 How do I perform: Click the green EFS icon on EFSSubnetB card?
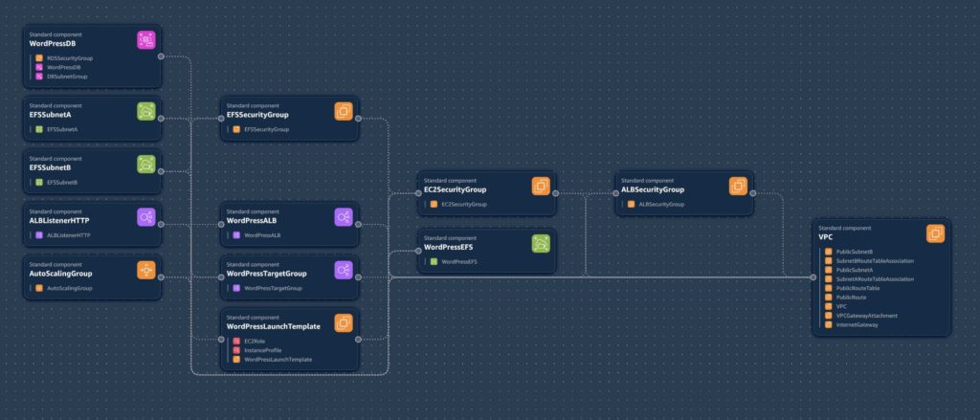pyautogui.click(x=145, y=165)
